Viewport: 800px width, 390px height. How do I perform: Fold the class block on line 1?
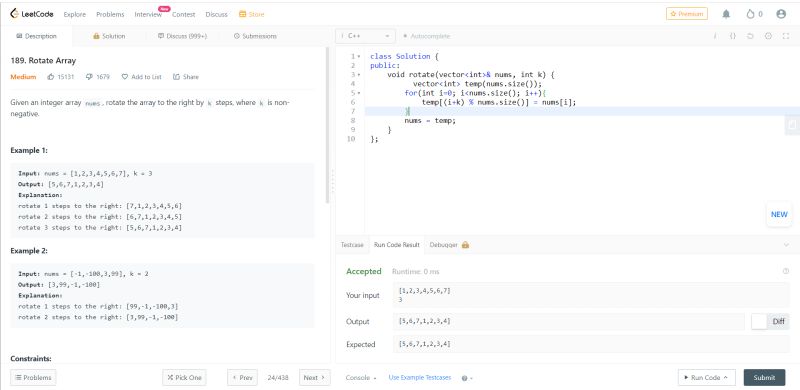(x=359, y=57)
